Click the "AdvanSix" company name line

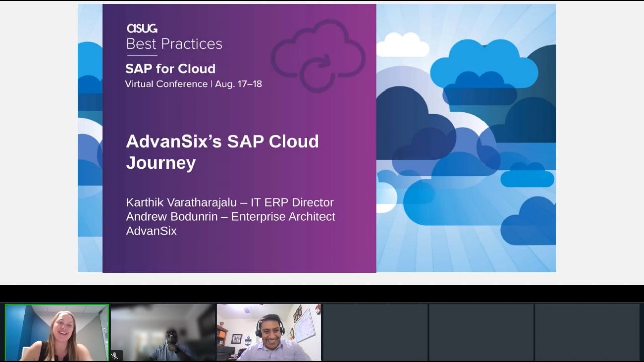pos(151,231)
